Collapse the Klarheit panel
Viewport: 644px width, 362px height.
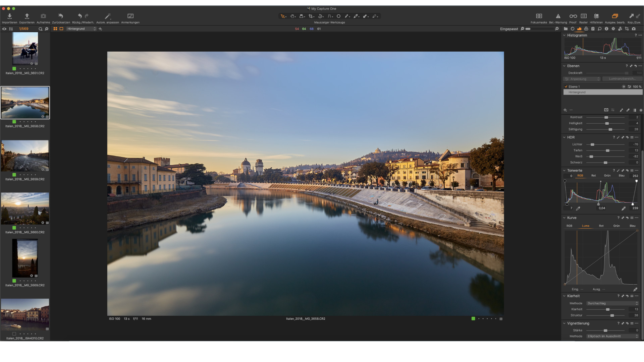(x=564, y=296)
